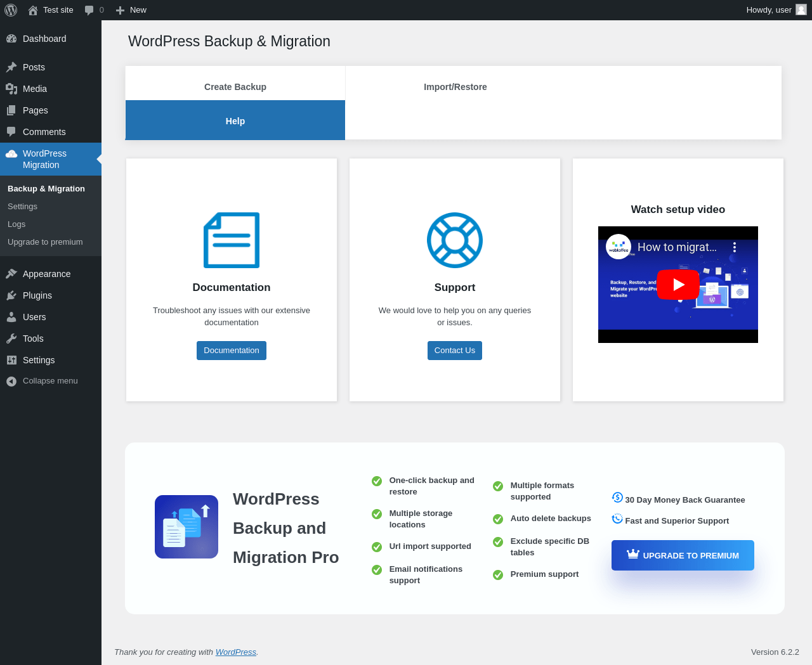Open Backup & Migration submenu item
Viewport: 812px width, 665px height.
point(46,189)
